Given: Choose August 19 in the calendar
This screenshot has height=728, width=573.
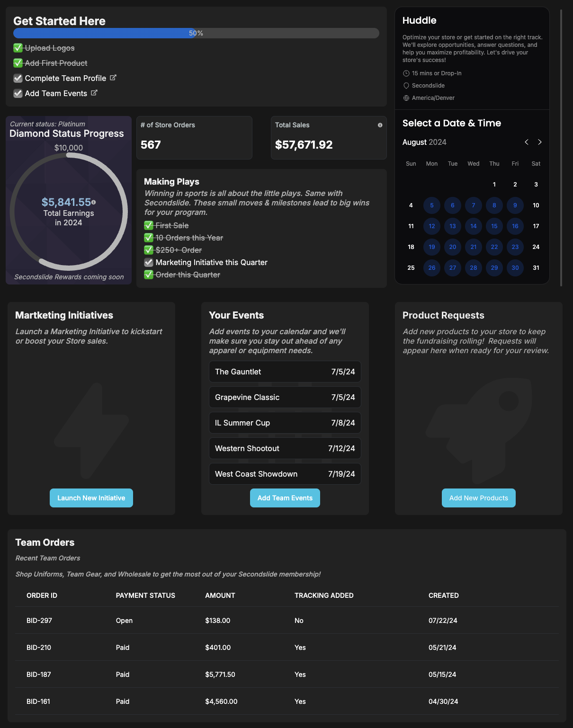Looking at the screenshot, I should click(432, 247).
